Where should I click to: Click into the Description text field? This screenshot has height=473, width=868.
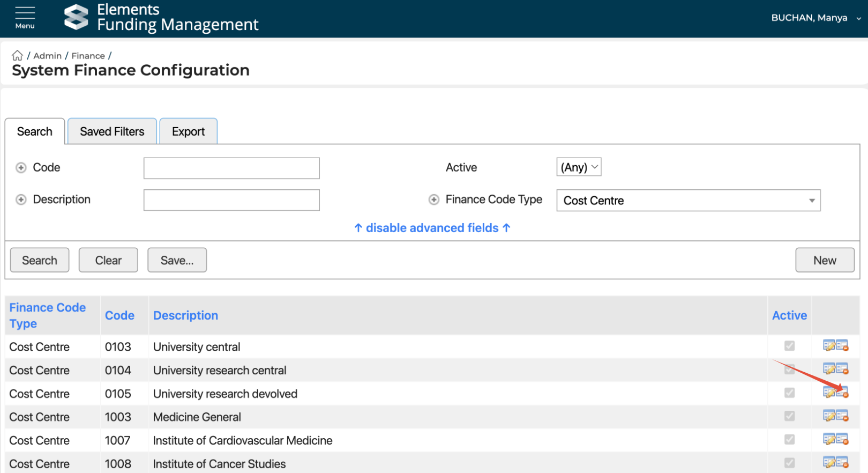[231, 200]
